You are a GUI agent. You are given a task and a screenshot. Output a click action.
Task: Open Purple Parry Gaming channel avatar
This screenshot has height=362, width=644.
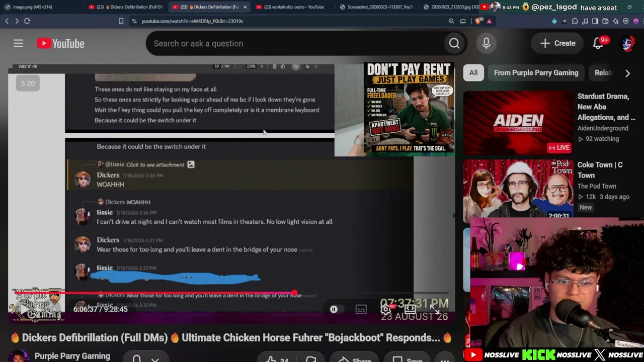tap(18, 356)
